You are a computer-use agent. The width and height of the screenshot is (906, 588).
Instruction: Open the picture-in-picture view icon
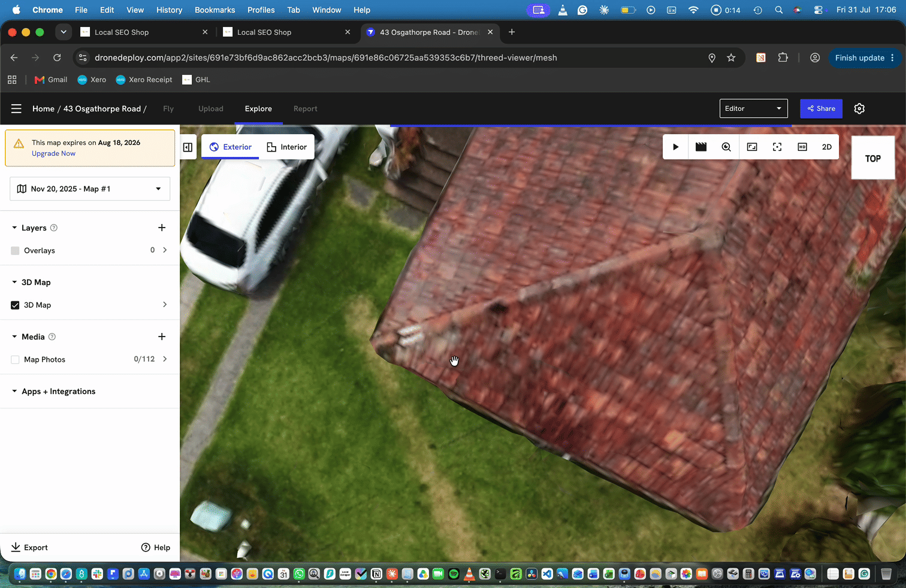tap(752, 147)
